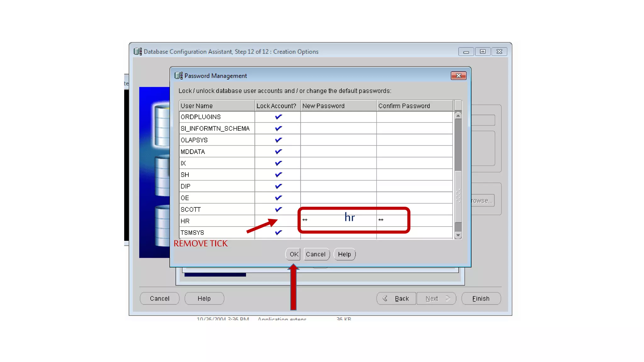Close the Password Management dialog
644x362 pixels.
coord(458,76)
